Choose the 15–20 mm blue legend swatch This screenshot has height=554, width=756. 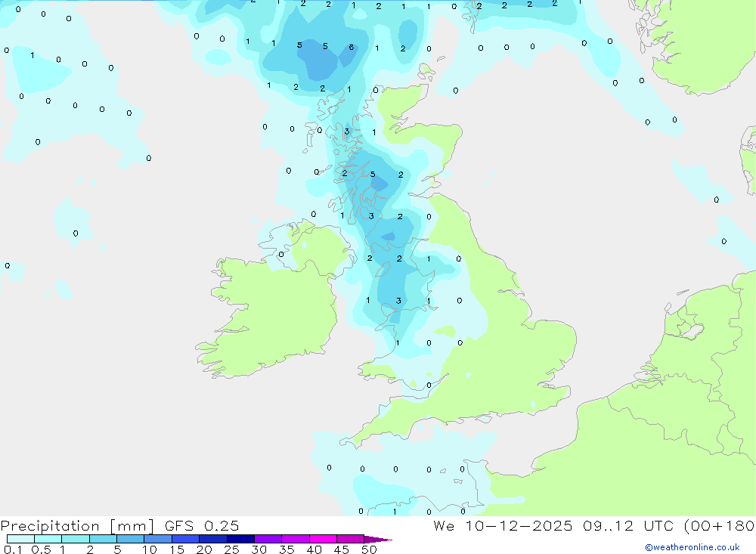point(185,539)
